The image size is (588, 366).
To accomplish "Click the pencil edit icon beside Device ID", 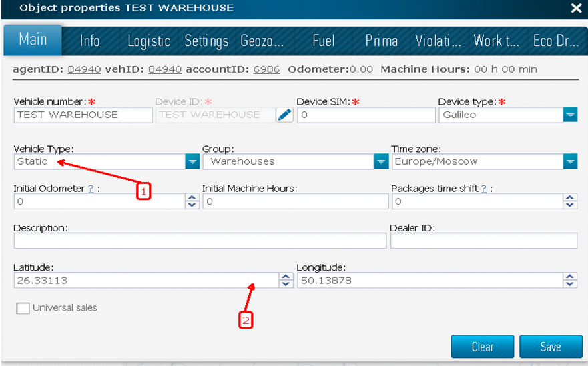I will (x=284, y=115).
